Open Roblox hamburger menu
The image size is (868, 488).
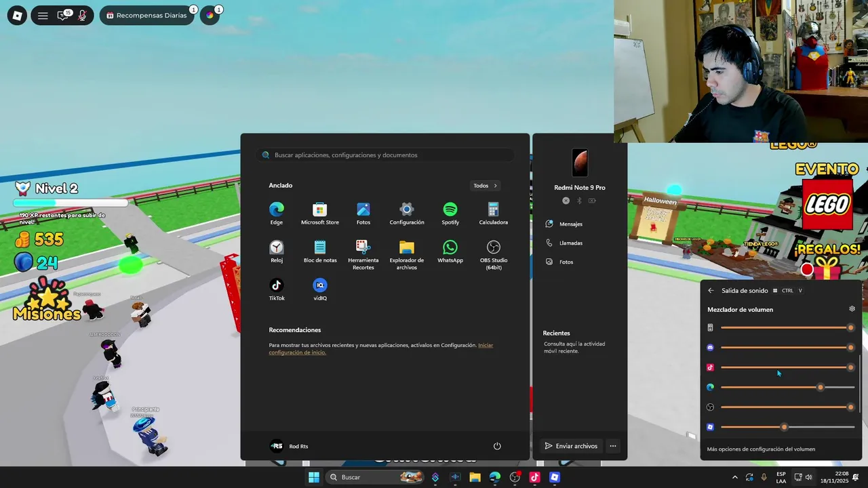point(43,15)
